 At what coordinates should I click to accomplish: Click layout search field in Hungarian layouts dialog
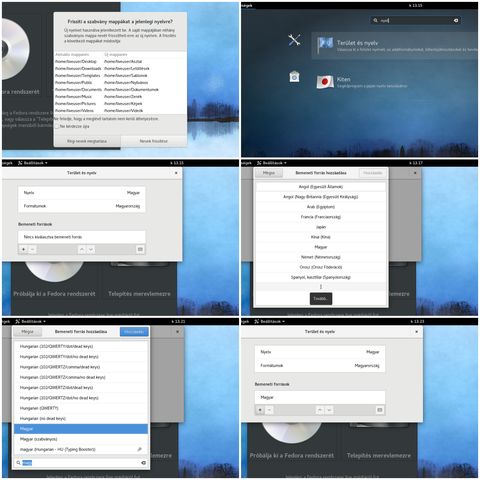tap(81, 463)
